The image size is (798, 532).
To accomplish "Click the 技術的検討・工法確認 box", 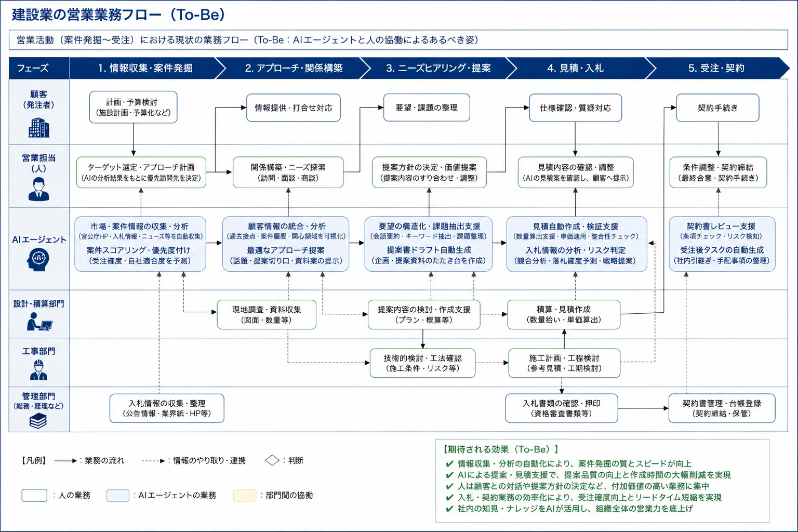I will point(422,363).
